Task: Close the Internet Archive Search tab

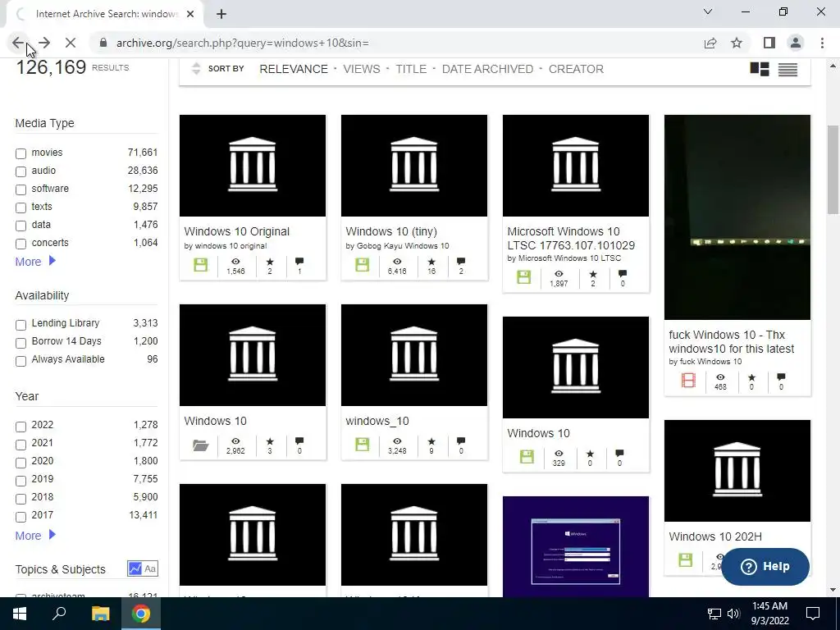Action: 190,14
